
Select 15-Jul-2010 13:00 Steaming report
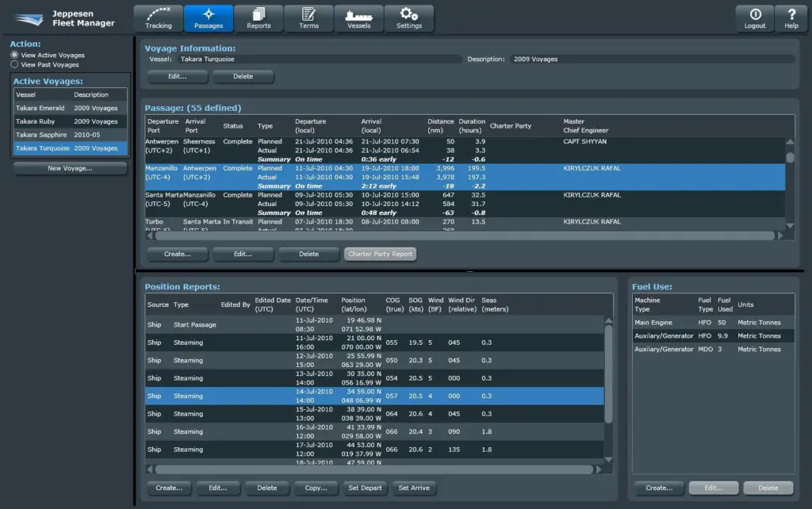[x=374, y=414]
